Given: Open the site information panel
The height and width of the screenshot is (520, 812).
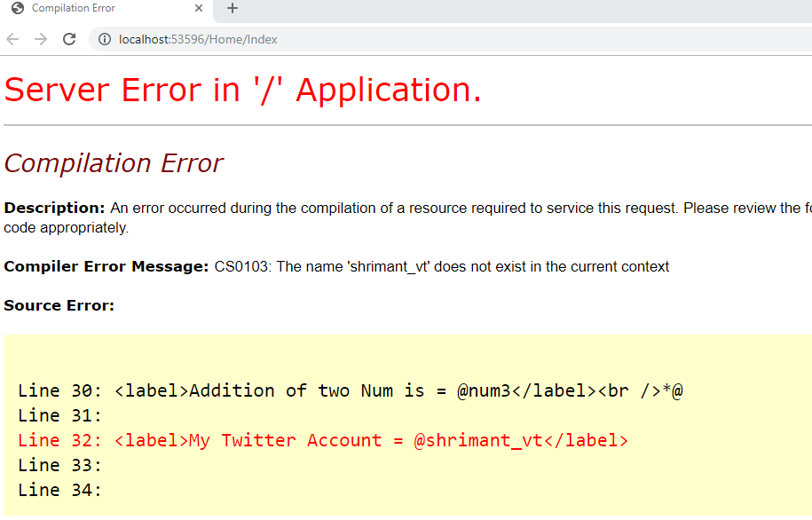Looking at the screenshot, I should 105,39.
